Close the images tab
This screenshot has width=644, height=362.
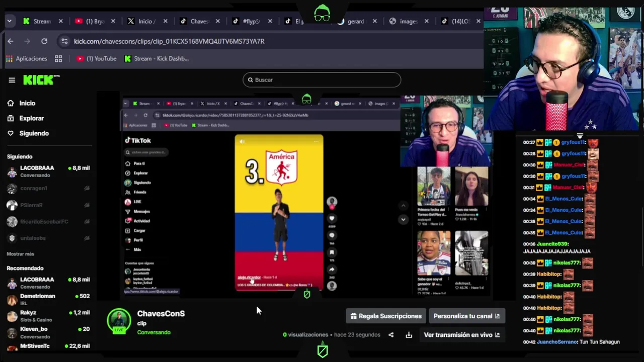[427, 21]
